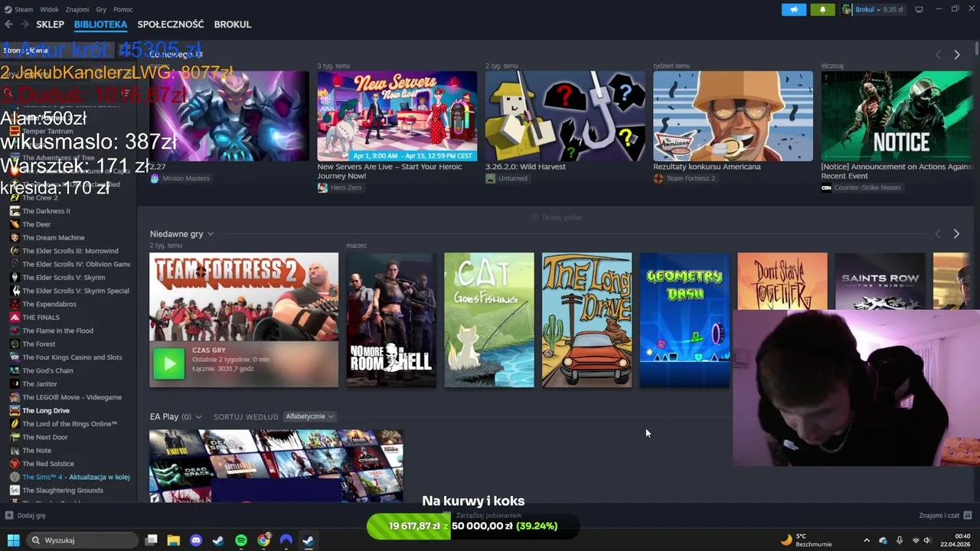This screenshot has width=980, height=551.
Task: Open the Windows Start menu
Action: 13,540
